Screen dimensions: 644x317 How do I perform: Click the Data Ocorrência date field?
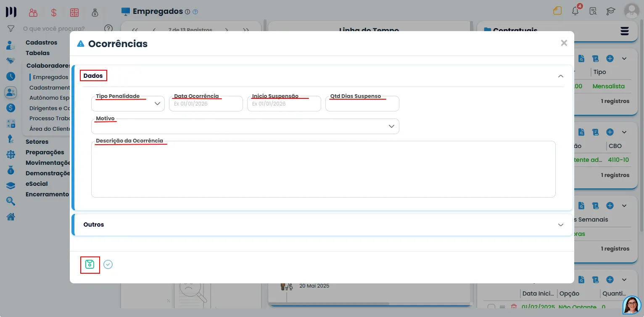tap(206, 103)
